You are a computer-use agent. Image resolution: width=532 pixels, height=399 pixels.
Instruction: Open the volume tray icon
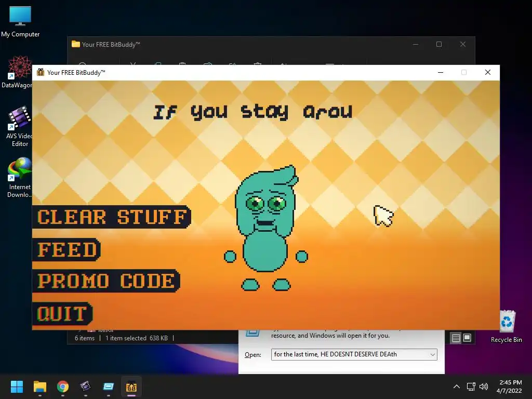(x=484, y=387)
